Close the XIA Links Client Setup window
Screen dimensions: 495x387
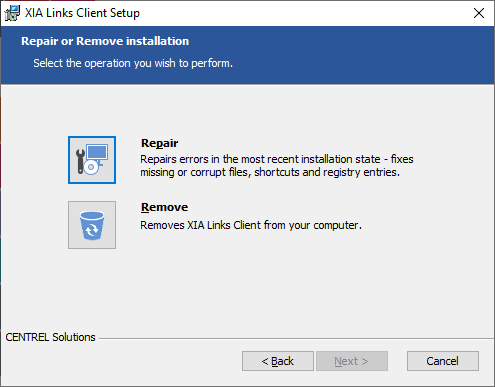[479, 13]
